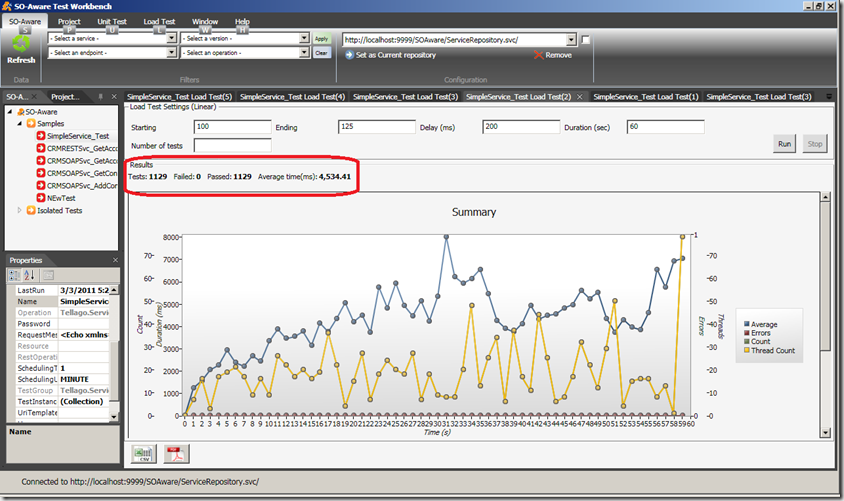Open the Window ribbon tab
This screenshot has height=501, width=844.
pos(205,22)
